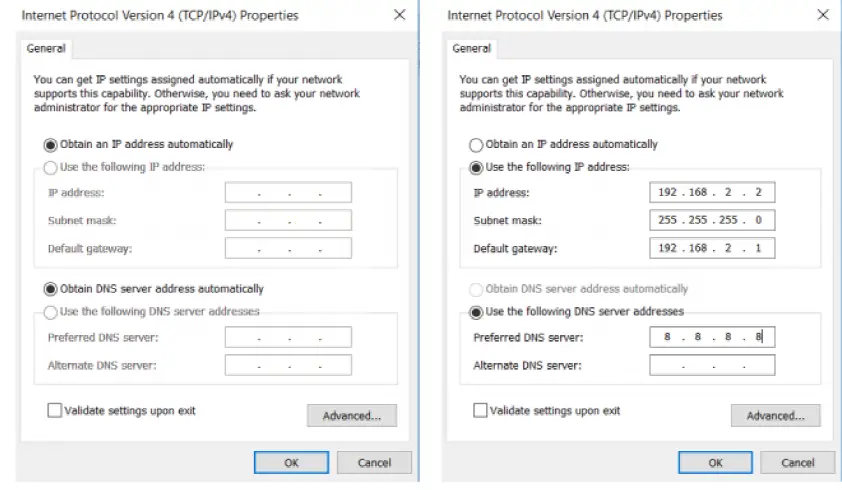This screenshot has height=490, width=842.
Task: Select 'Obtain an IP address automatically' in right dialog
Action: [476, 144]
